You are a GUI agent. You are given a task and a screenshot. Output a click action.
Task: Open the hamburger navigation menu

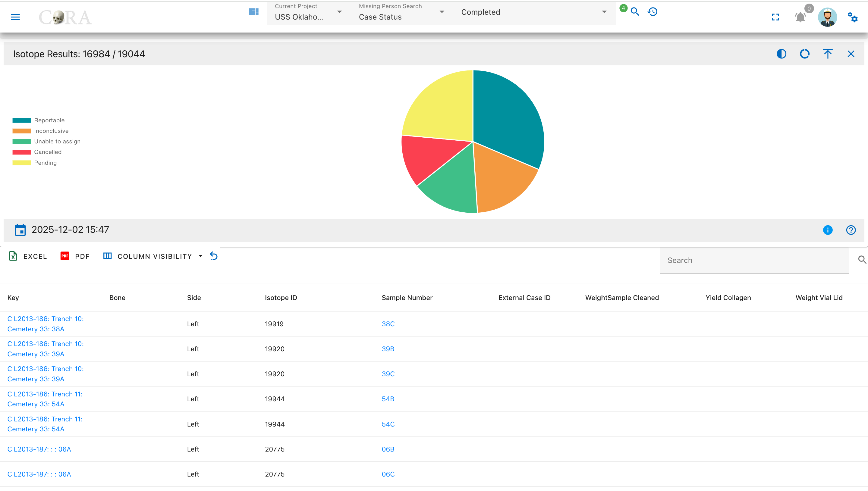pyautogui.click(x=15, y=17)
